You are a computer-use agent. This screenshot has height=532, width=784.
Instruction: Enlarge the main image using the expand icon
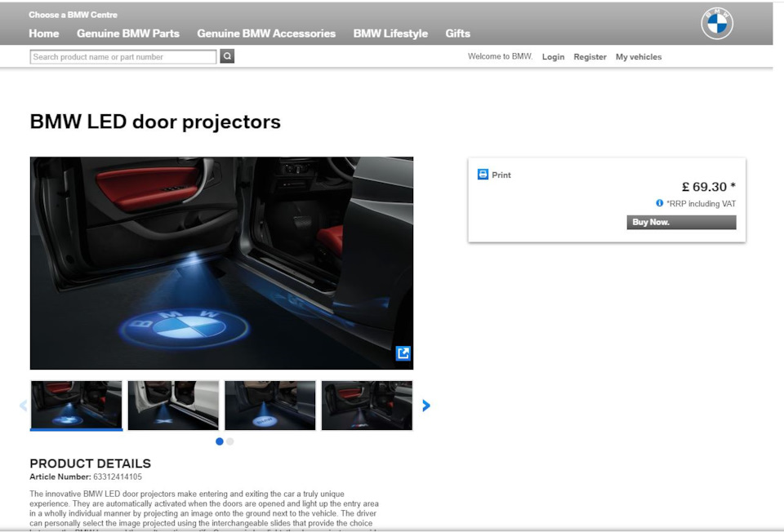pos(403,353)
